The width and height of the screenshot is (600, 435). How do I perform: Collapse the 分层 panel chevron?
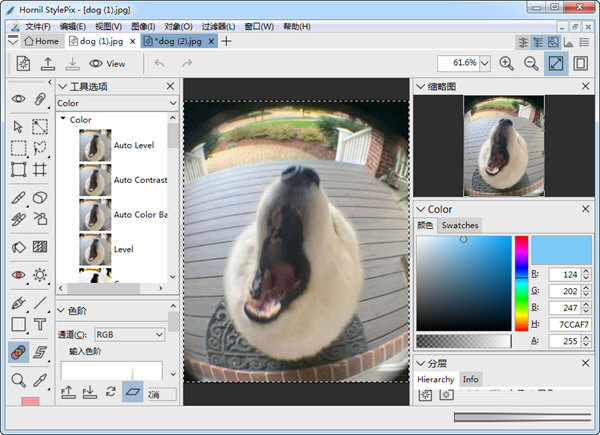(x=421, y=363)
